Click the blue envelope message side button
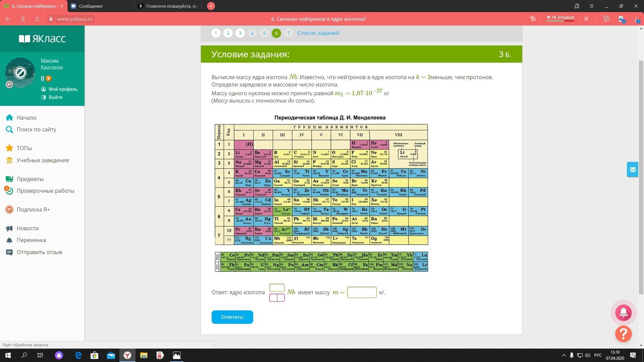This screenshot has height=362, width=644. click(632, 170)
